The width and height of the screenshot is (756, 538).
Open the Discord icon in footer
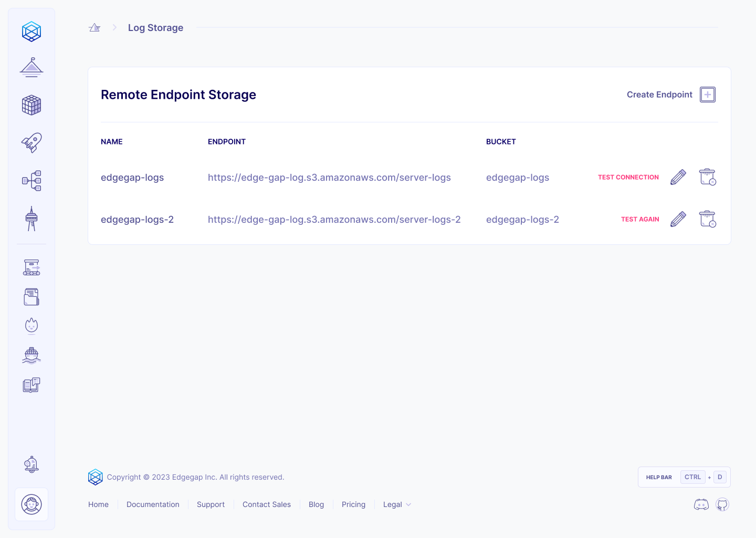click(701, 505)
